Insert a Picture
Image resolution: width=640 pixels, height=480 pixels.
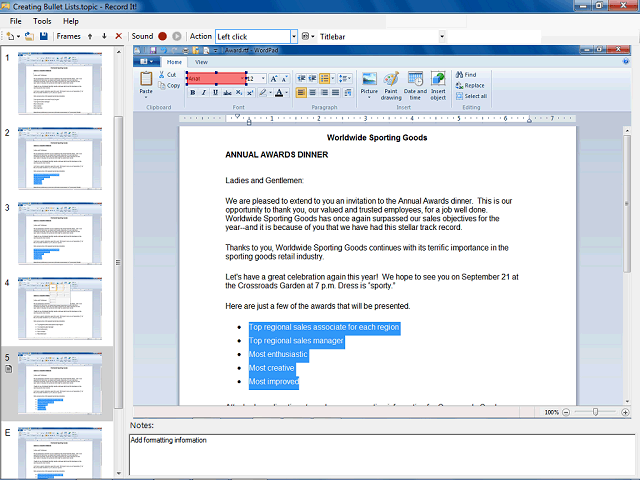point(369,85)
